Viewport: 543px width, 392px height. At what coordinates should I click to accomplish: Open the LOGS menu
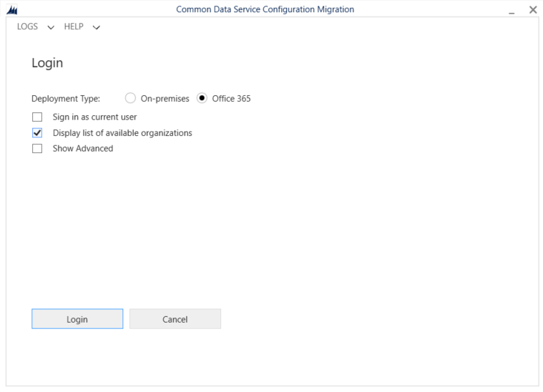click(x=27, y=27)
